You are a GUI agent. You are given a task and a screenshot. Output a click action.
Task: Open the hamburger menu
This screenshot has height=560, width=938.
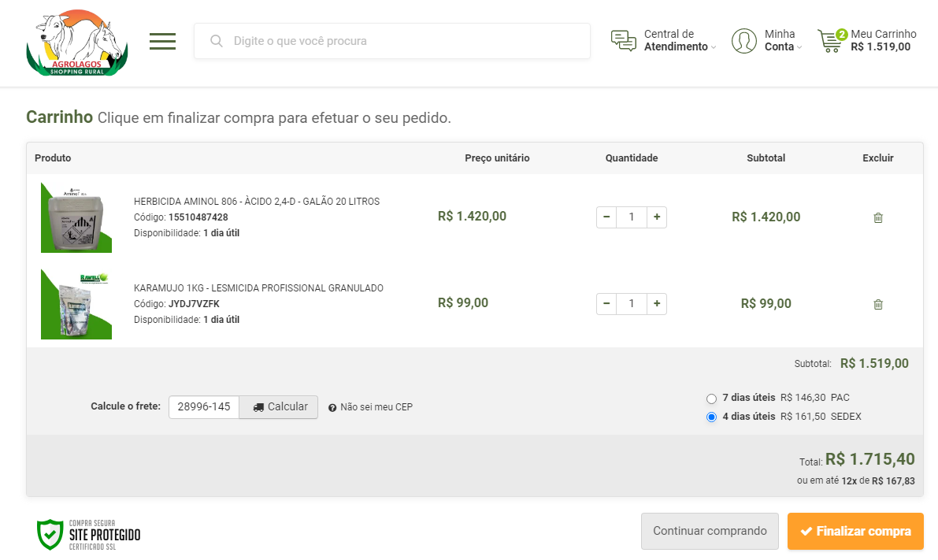click(162, 41)
